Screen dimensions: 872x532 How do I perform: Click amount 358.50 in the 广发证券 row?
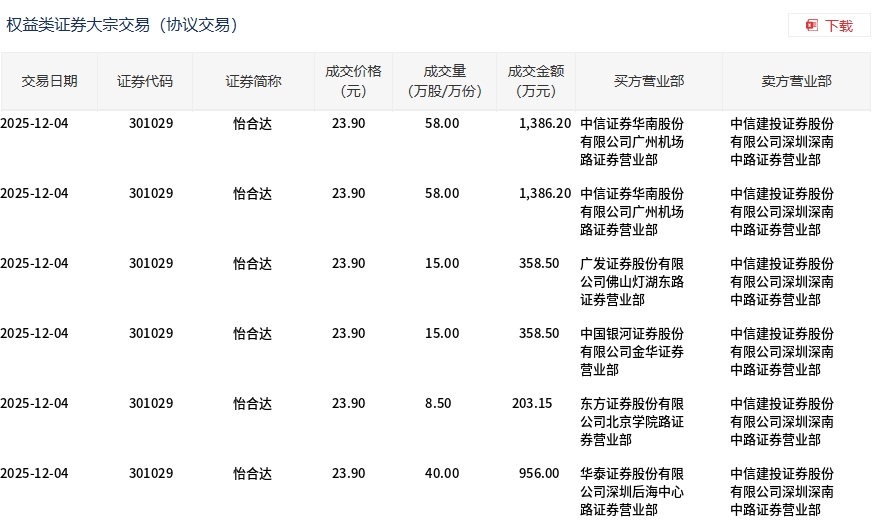(x=539, y=263)
